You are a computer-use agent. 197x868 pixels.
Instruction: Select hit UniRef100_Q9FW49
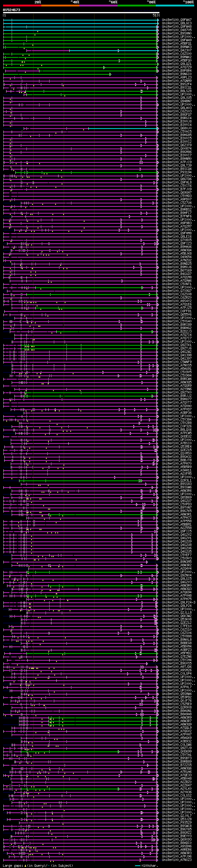pyautogui.click(x=177, y=40)
